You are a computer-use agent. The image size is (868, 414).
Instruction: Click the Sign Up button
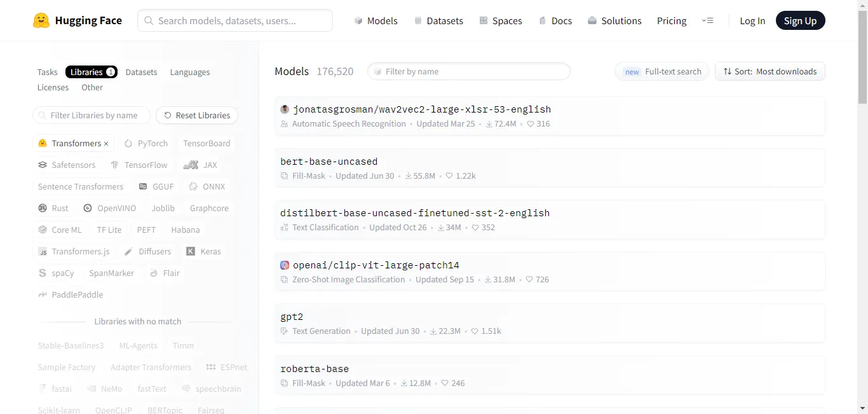801,20
